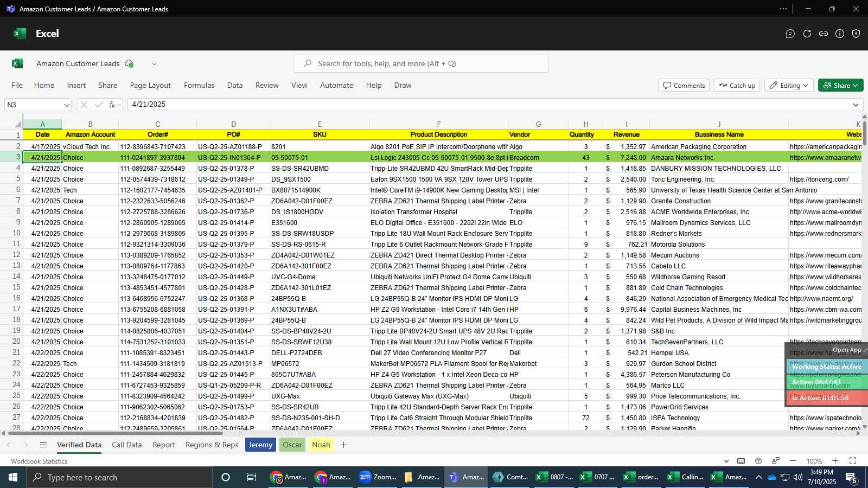Click the feedback icon in status bar
This screenshot has width=868, height=488.
(x=776, y=461)
